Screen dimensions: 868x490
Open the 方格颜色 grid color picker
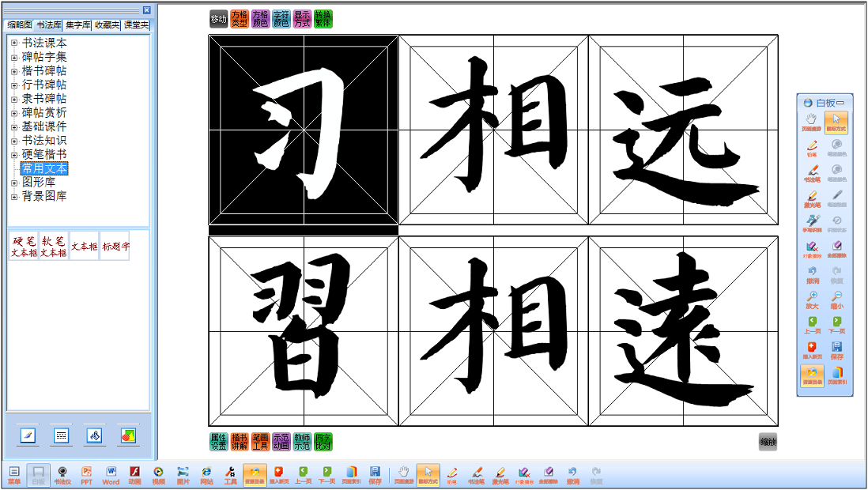pos(260,19)
